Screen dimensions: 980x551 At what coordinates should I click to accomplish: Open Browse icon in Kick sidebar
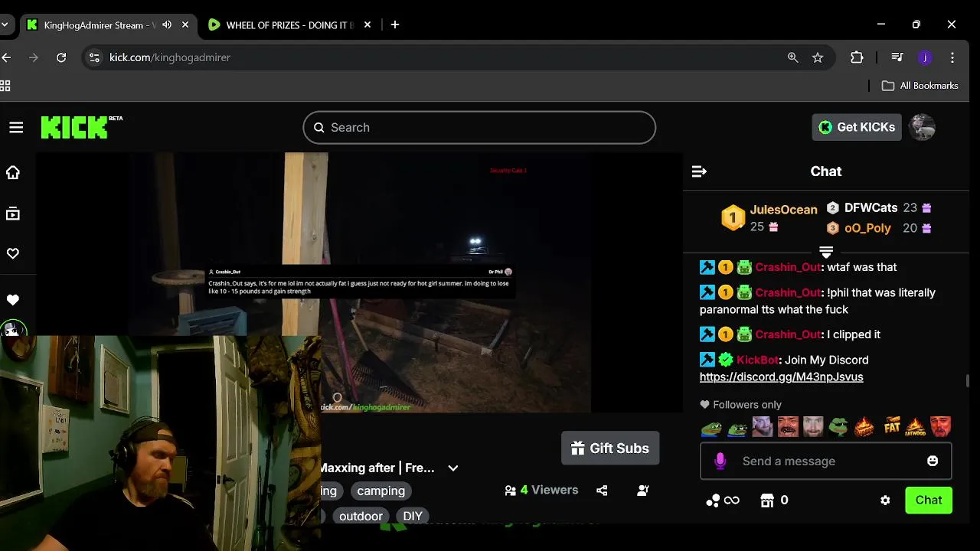(13, 214)
